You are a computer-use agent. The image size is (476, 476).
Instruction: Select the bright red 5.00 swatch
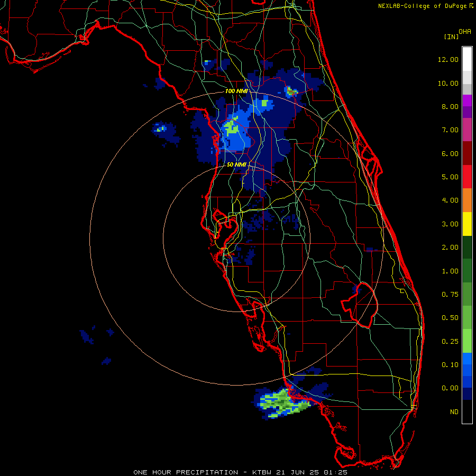click(467, 177)
